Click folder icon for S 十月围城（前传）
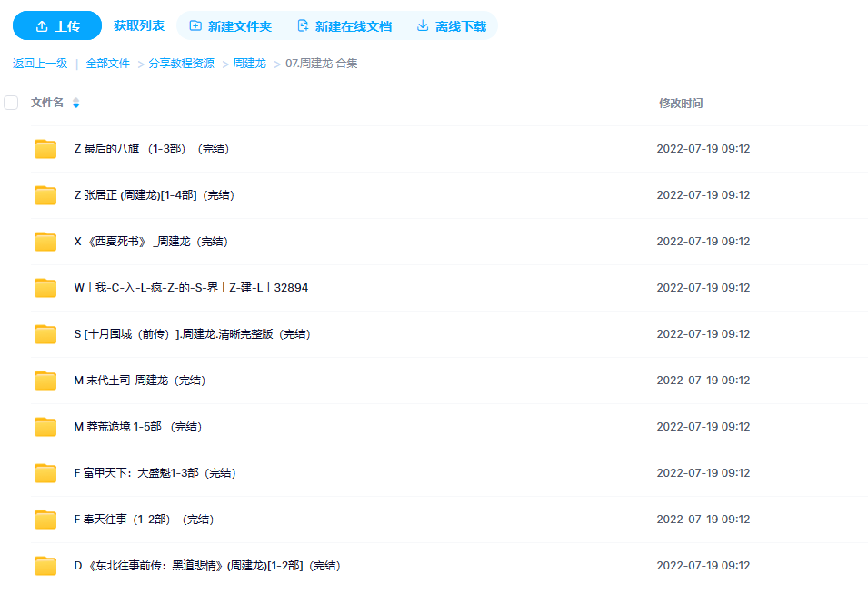868x594 pixels. 45,334
